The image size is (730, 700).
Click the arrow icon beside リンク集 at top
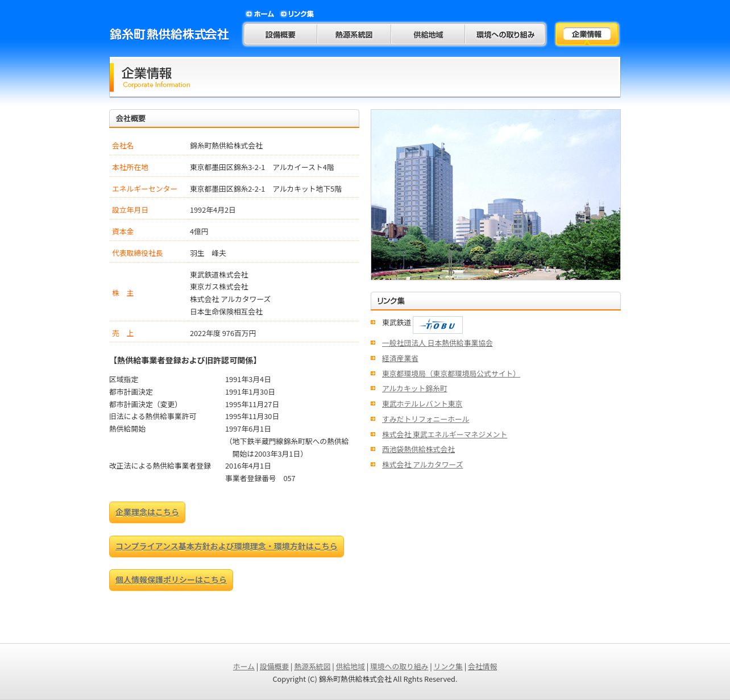coord(283,14)
